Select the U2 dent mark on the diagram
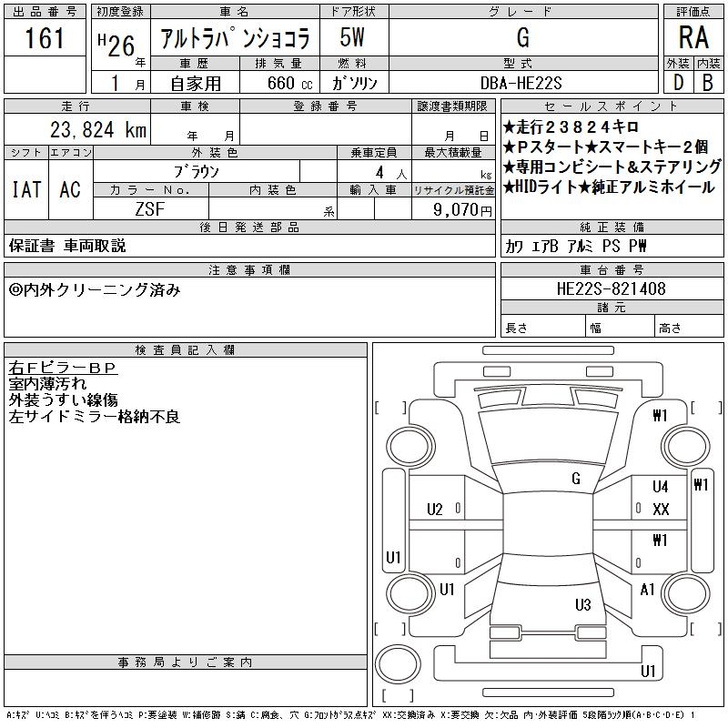Image resolution: width=728 pixels, height=728 pixels. 434,509
